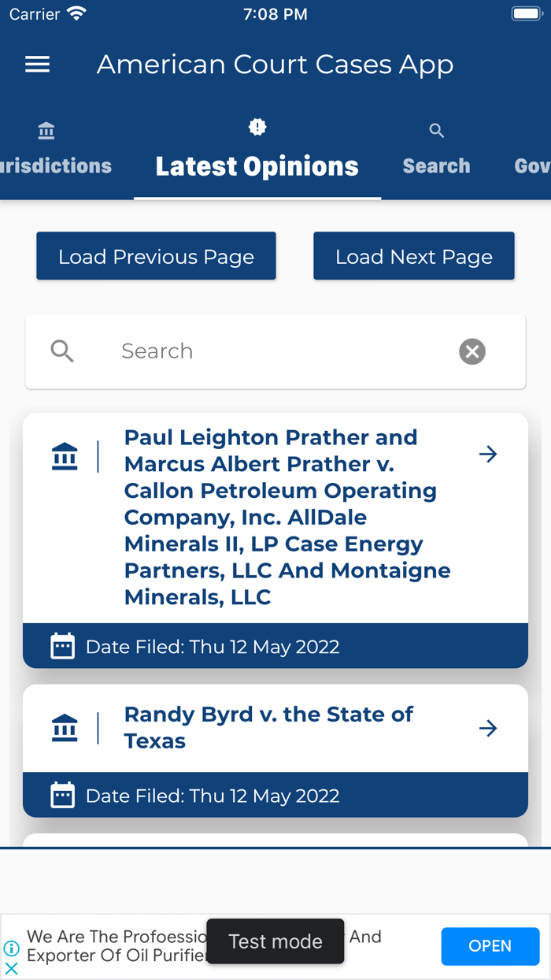Screen dimensions: 551x980
Task: Click the calendar icon on the Byrd case date bar
Action: [x=62, y=795]
